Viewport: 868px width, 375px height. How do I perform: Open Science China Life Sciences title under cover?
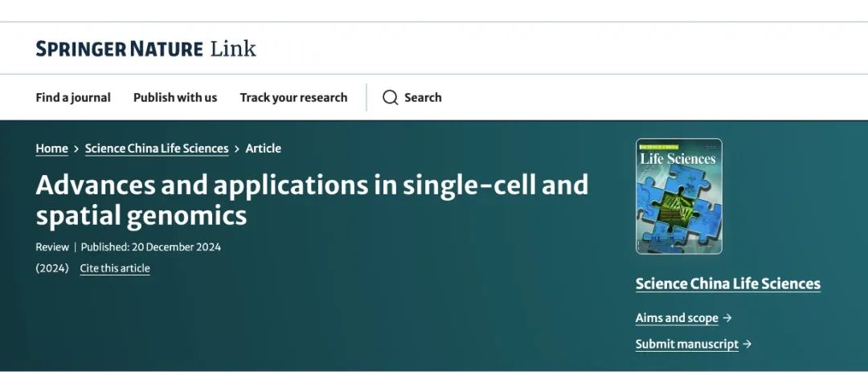click(728, 283)
